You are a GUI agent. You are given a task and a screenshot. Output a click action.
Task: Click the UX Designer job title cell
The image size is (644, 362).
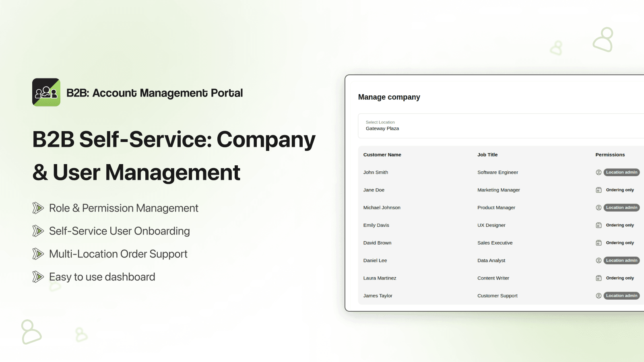click(x=491, y=225)
